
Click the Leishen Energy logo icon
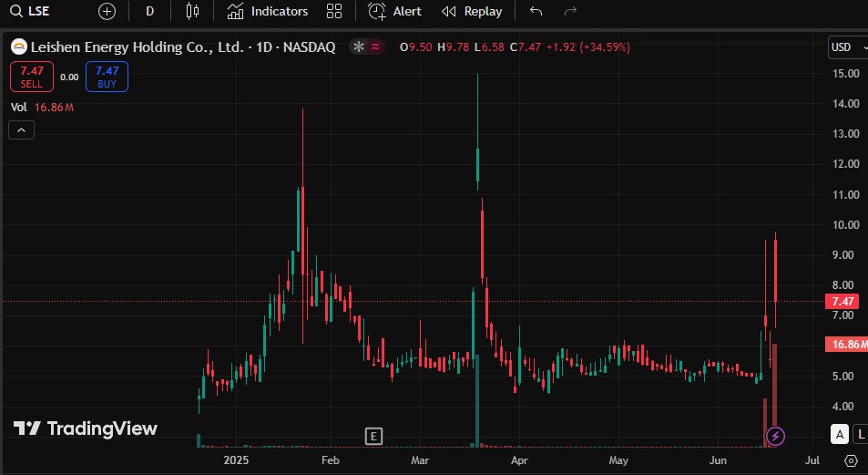tap(19, 47)
